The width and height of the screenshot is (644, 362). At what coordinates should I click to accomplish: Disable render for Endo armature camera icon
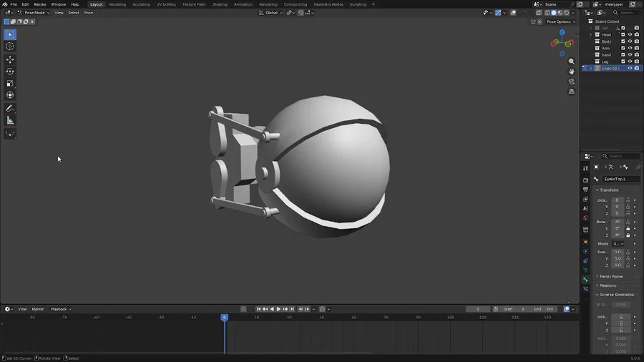(x=637, y=68)
